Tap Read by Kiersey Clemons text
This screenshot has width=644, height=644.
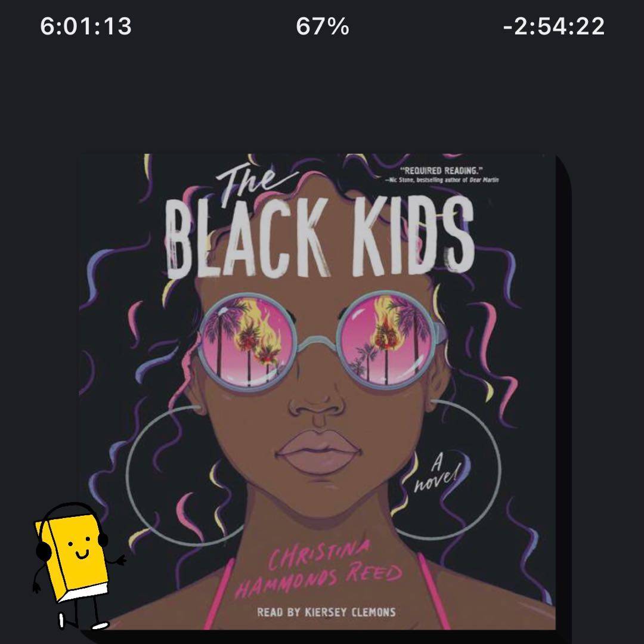(327, 612)
